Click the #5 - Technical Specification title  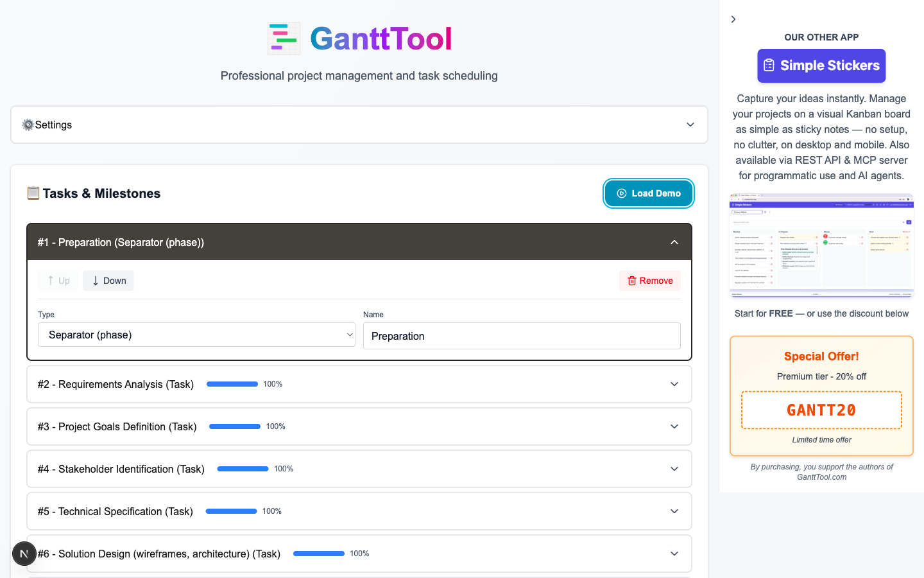(x=115, y=511)
